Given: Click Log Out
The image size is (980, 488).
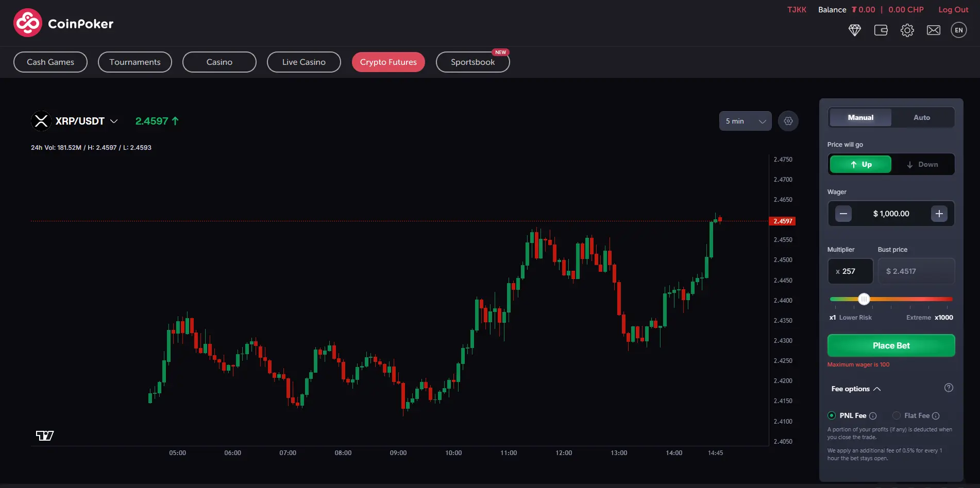Looking at the screenshot, I should (953, 9).
